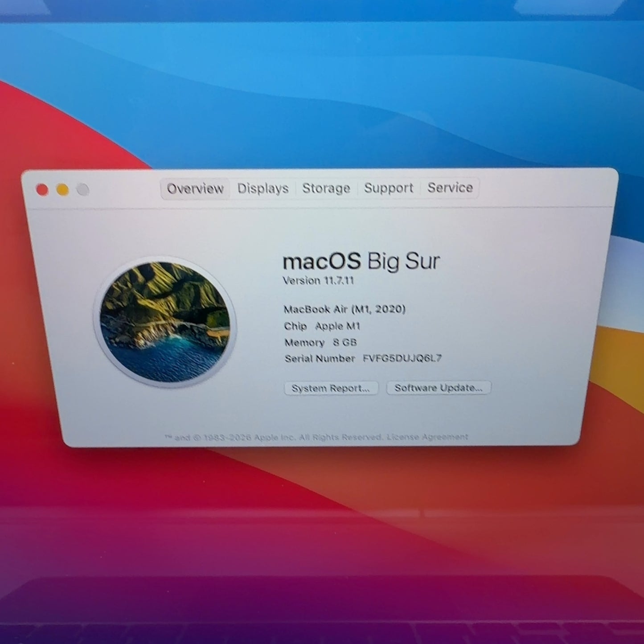Click the circular Big Sur landscape icon

[x=164, y=322]
